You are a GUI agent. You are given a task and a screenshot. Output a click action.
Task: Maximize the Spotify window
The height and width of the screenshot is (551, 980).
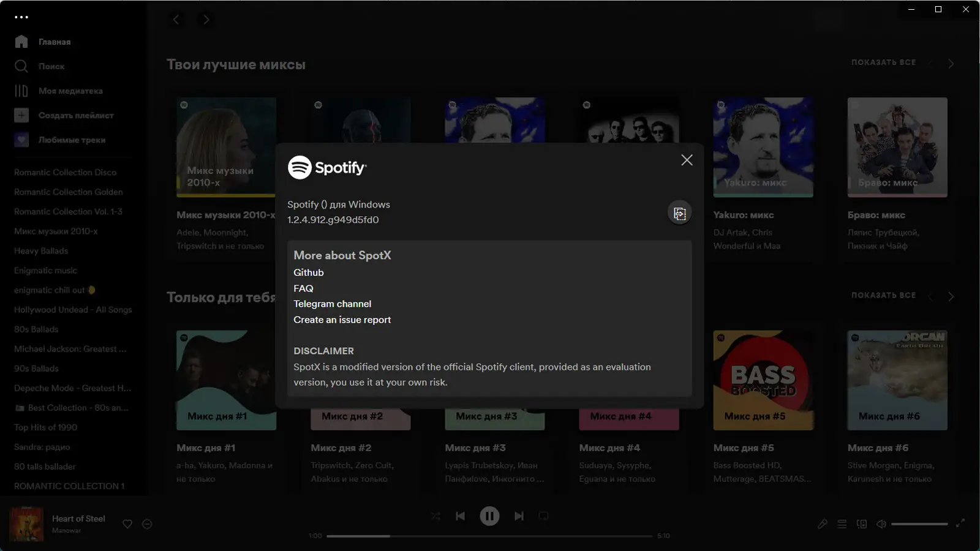coord(938,9)
